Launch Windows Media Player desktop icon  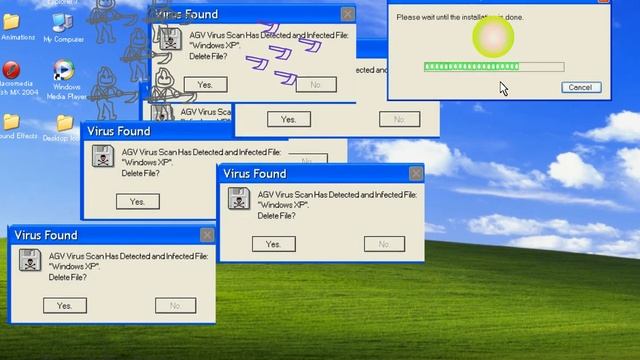coord(64,70)
